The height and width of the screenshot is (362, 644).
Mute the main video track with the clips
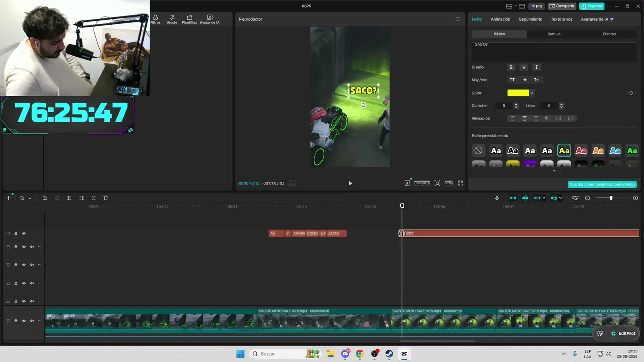pos(32,321)
